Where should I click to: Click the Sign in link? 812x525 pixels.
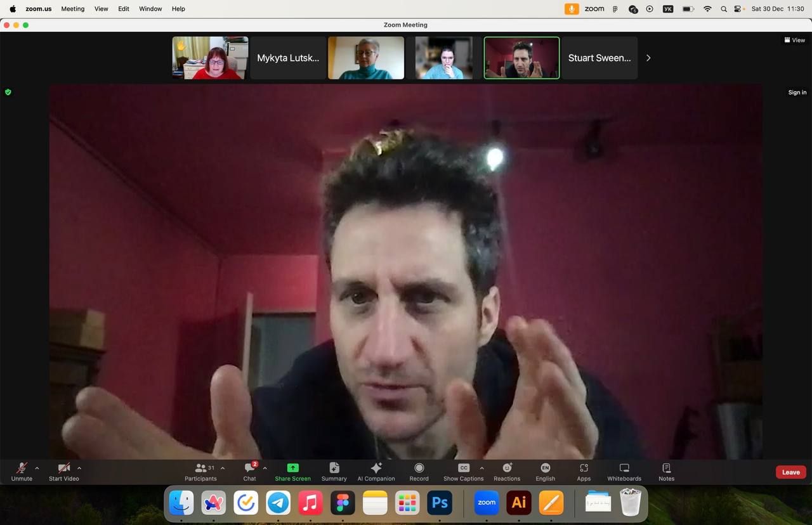pyautogui.click(x=797, y=93)
